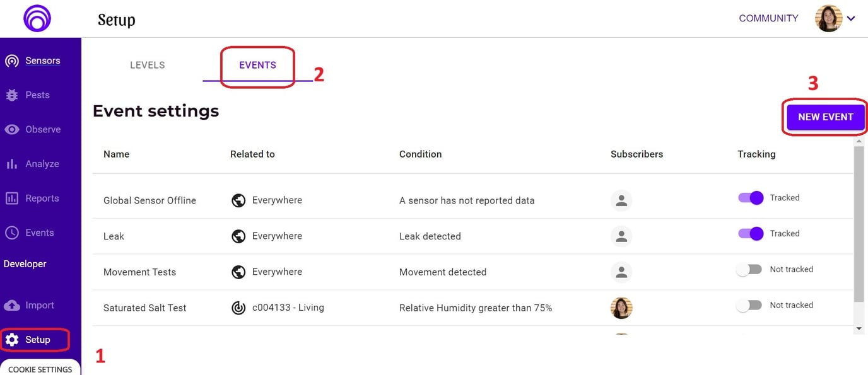Select the EVENTS tab

coord(257,64)
